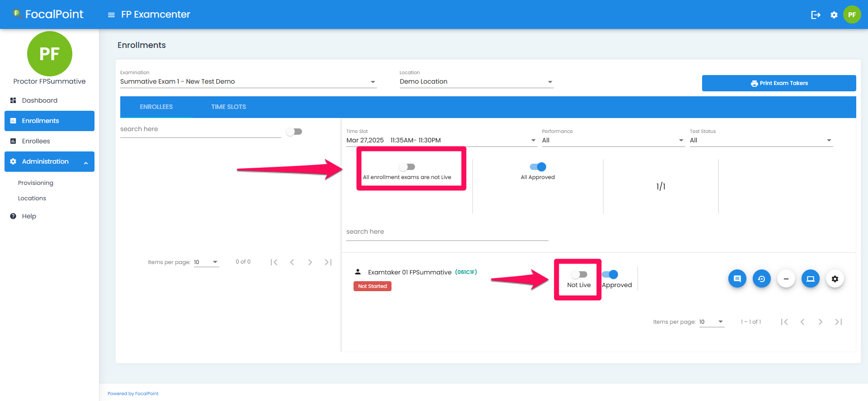The height and width of the screenshot is (401, 868).
Task: Toggle the hamburger menu icon
Action: click(111, 15)
